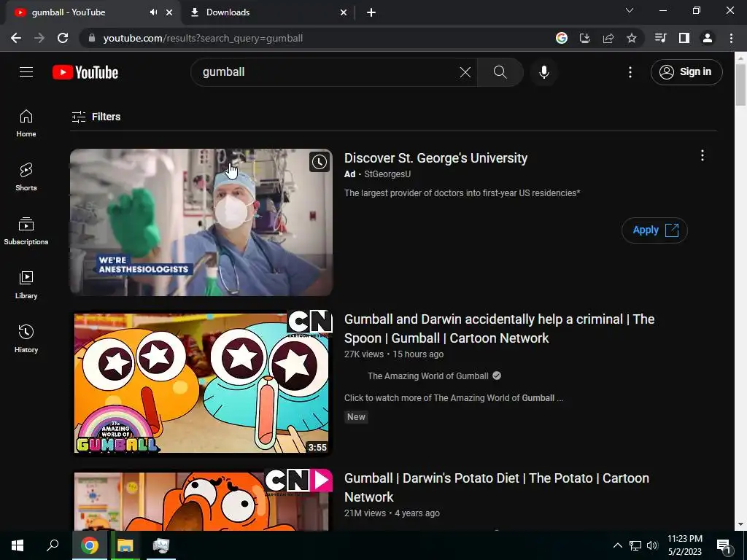Screen dimensions: 747x560
Task: Click the magnifier search button
Action: pos(500,72)
